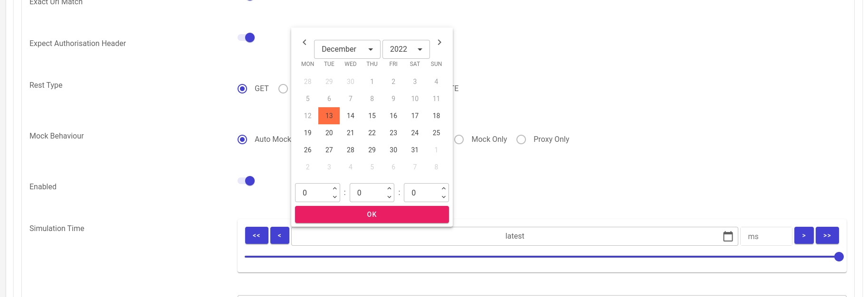Open the calendar icon in Simulation Time field
Screen dimensions: 868x297
click(x=728, y=236)
